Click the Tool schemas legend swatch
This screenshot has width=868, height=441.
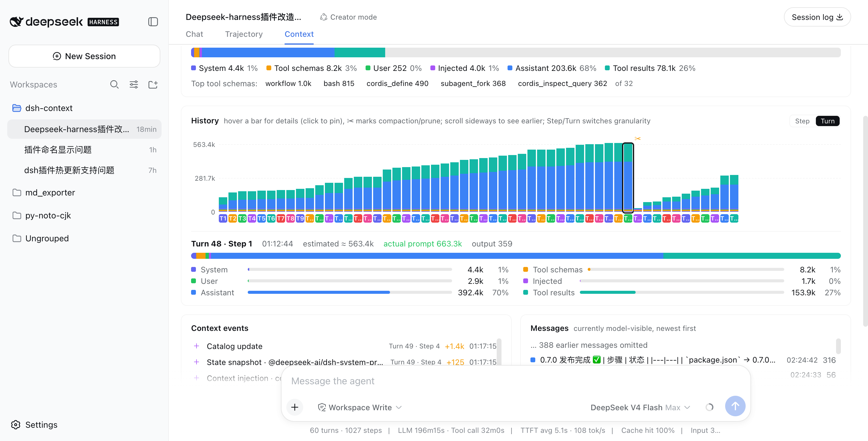pyautogui.click(x=269, y=68)
